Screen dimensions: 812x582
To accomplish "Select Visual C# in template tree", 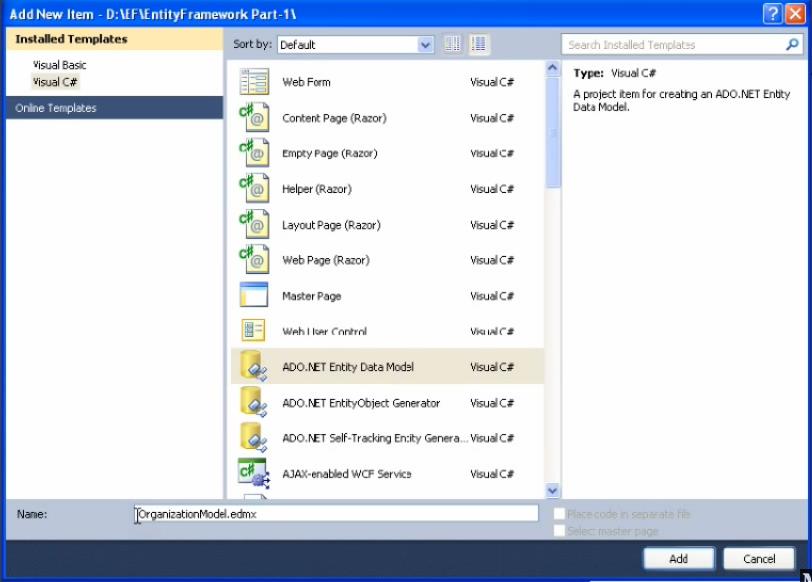I will [54, 82].
